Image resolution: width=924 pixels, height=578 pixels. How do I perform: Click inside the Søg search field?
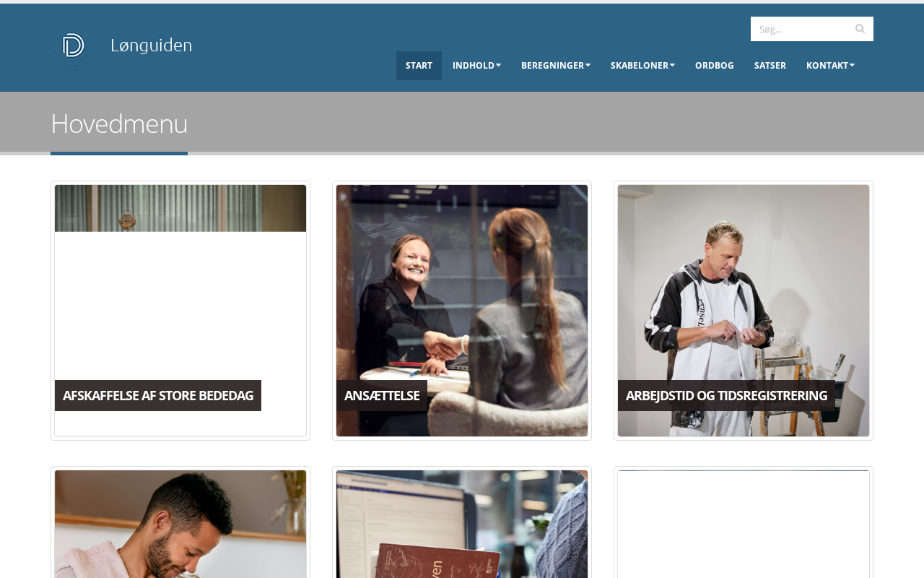[800, 29]
